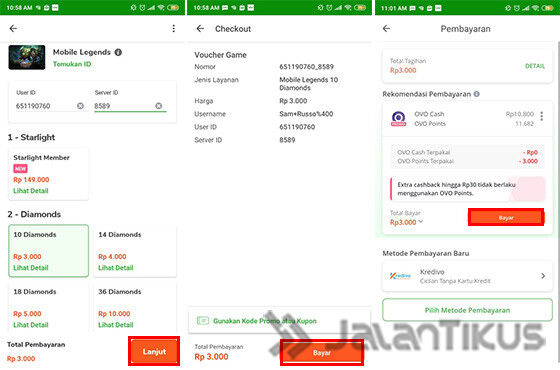Screen dimensions: 560x370
Task: Tap the 10:58 AM clock on top-up screen
Action: [19, 8]
